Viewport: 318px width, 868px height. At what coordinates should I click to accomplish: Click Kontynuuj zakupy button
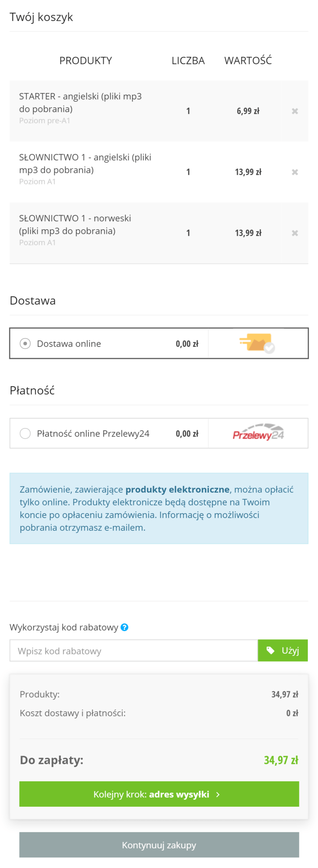click(159, 845)
